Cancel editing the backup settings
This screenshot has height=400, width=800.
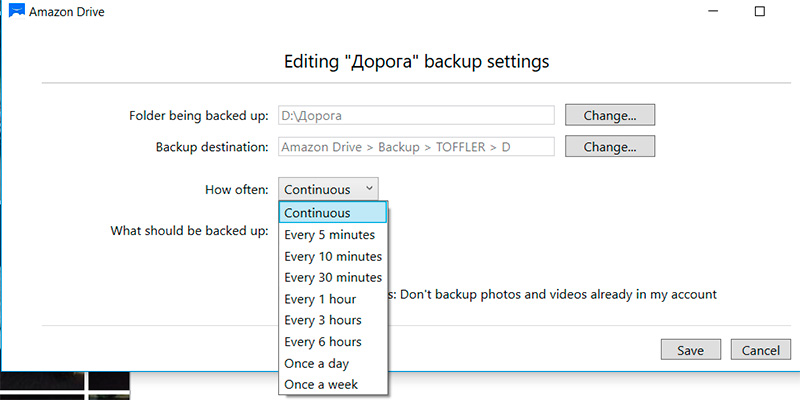click(x=761, y=350)
